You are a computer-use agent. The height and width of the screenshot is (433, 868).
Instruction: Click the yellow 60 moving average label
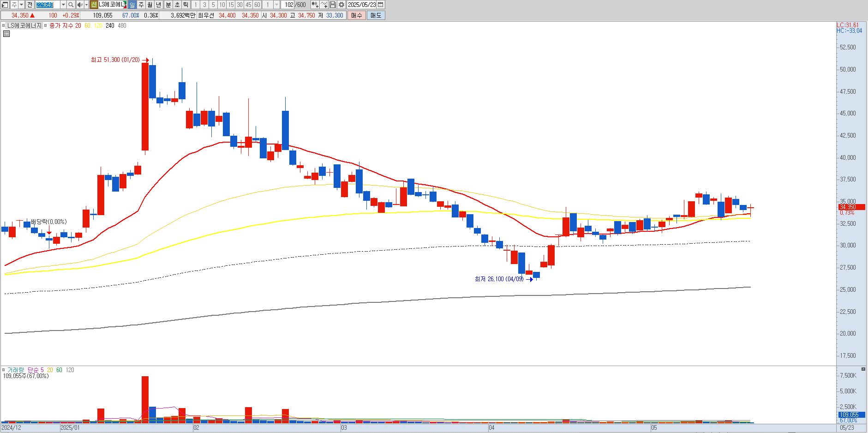click(87, 25)
